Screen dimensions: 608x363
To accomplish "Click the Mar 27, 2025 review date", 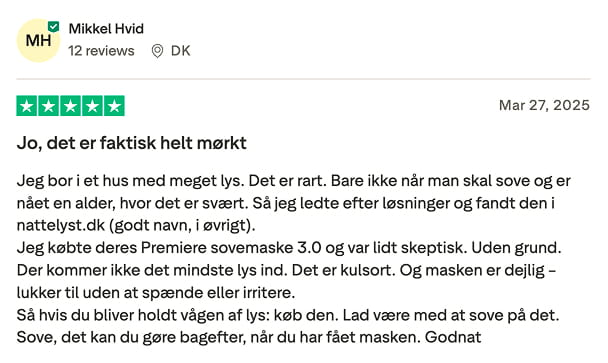I will point(544,105).
